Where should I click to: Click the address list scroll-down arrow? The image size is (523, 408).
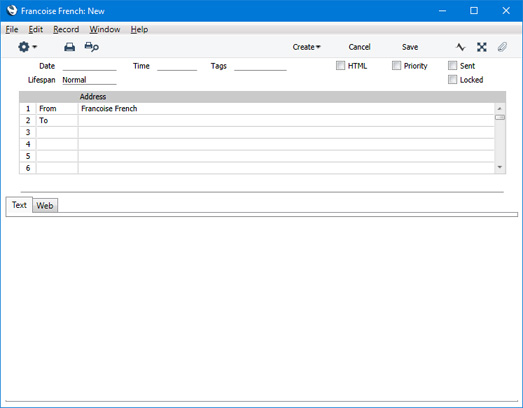[x=500, y=167]
